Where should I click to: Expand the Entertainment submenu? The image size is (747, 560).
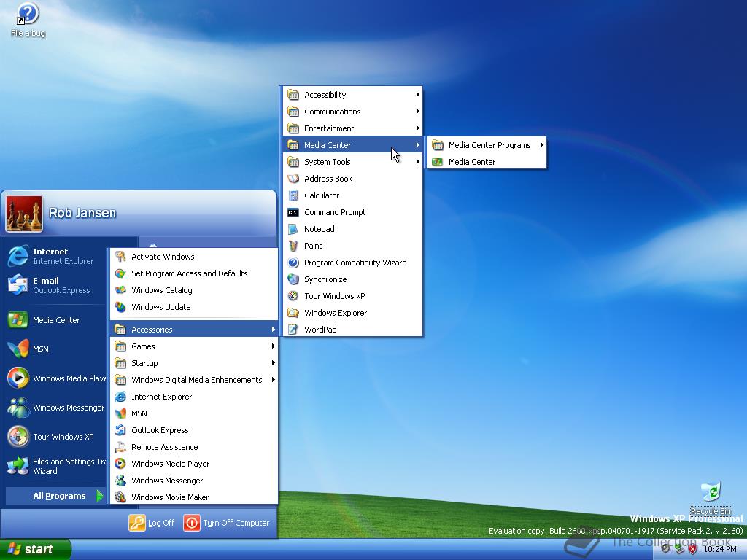pos(352,128)
